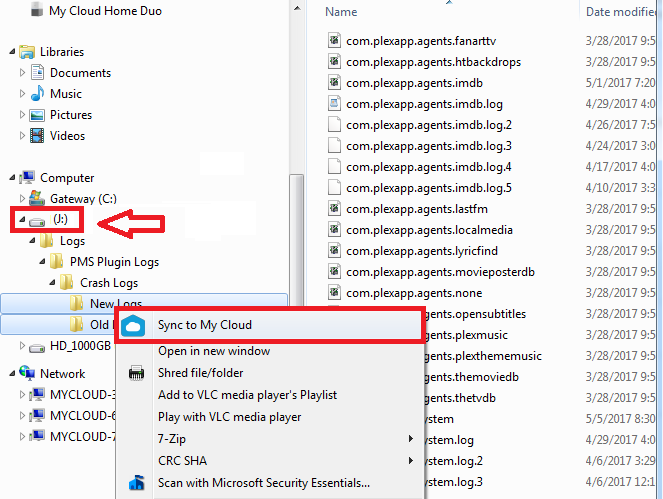Viewport: 663px width, 499px height.
Task: Click the com.plexapp.agents.imdb.log.2 blank file icon
Action: [x=334, y=125]
